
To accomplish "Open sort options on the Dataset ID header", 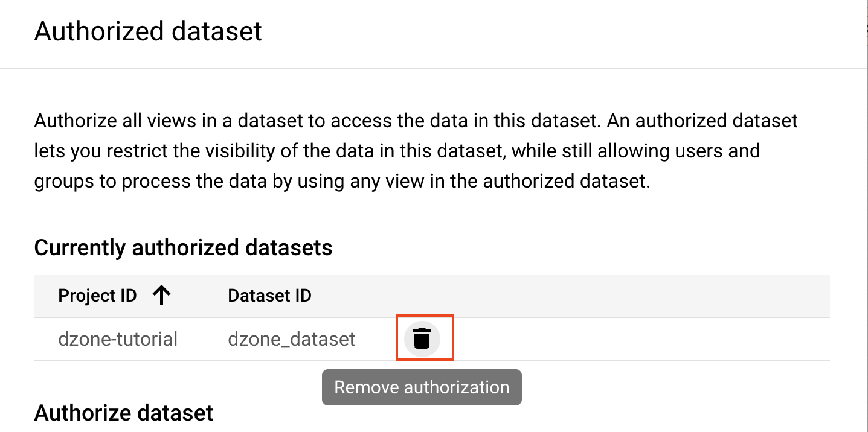I will (269, 295).
